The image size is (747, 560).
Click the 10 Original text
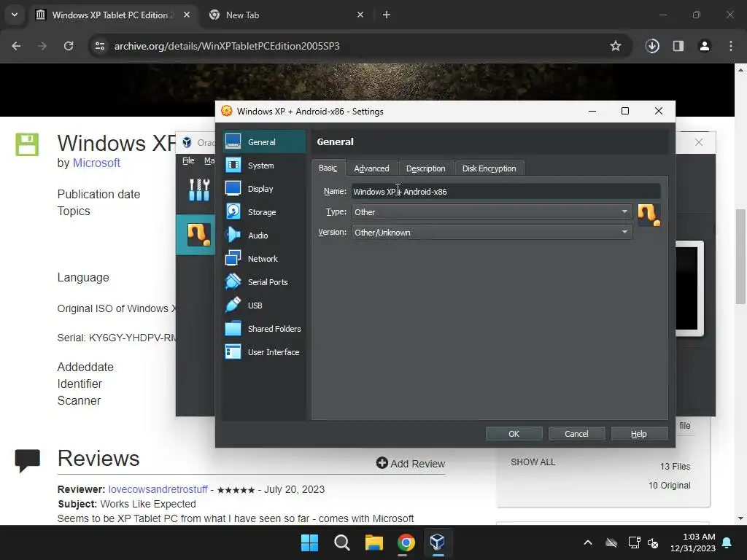click(670, 486)
